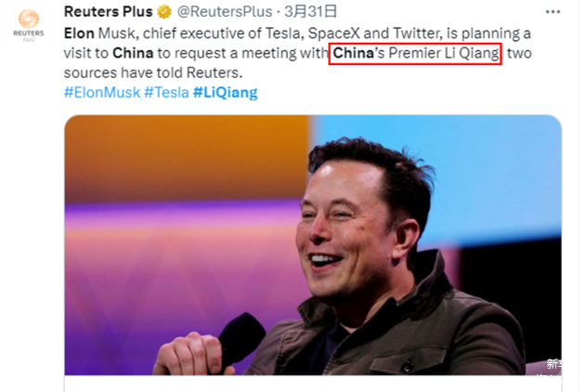Click the white watermark text on photo corner
The width and height of the screenshot is (585, 392).
click(x=553, y=364)
